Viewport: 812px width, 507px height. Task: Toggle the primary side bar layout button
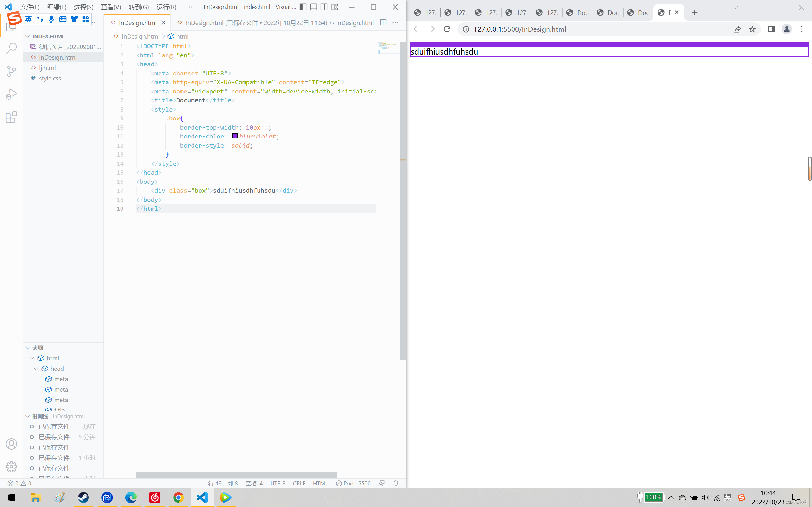303,7
